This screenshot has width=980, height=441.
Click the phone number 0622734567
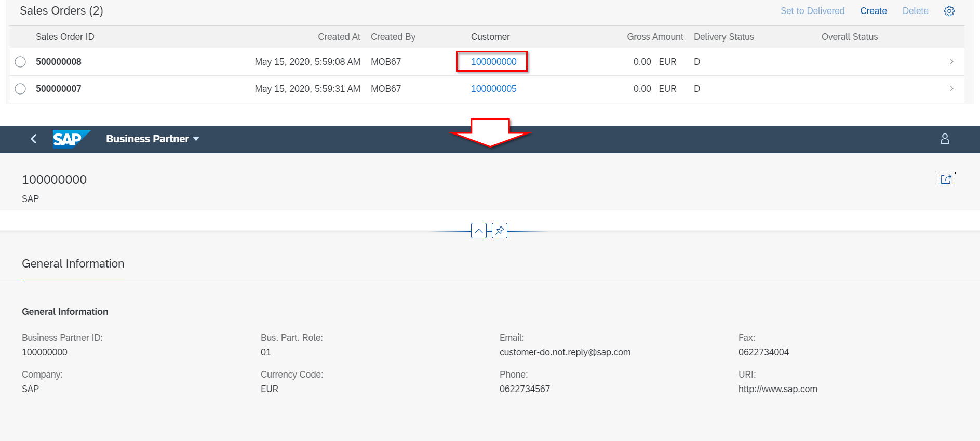tap(525, 389)
